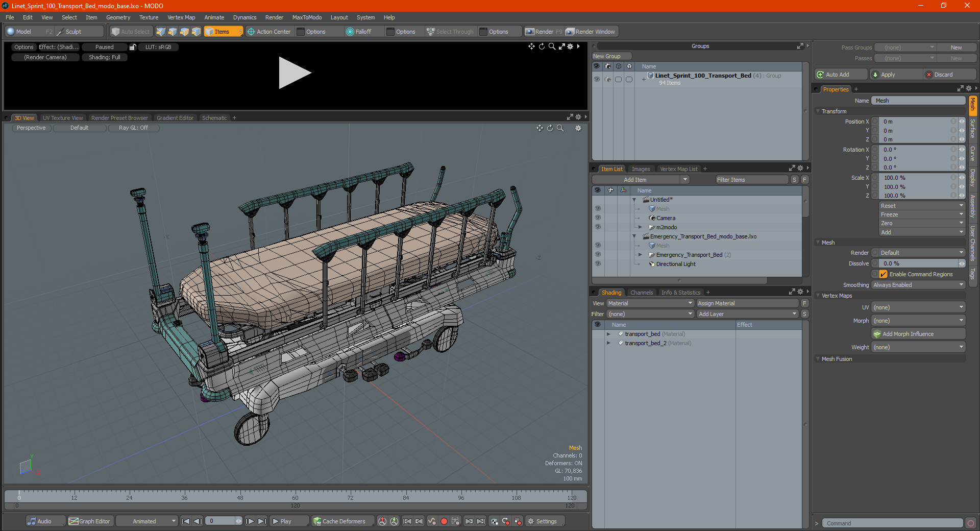The height and width of the screenshot is (531, 980).
Task: Toggle Options checkbox next to Select Through
Action: tap(483, 32)
